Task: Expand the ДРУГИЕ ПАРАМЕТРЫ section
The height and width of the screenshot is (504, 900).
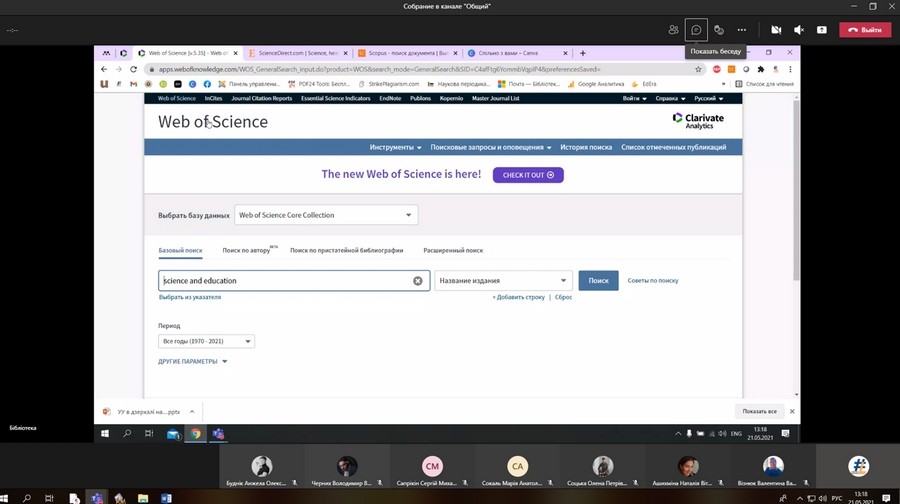Action: [192, 362]
